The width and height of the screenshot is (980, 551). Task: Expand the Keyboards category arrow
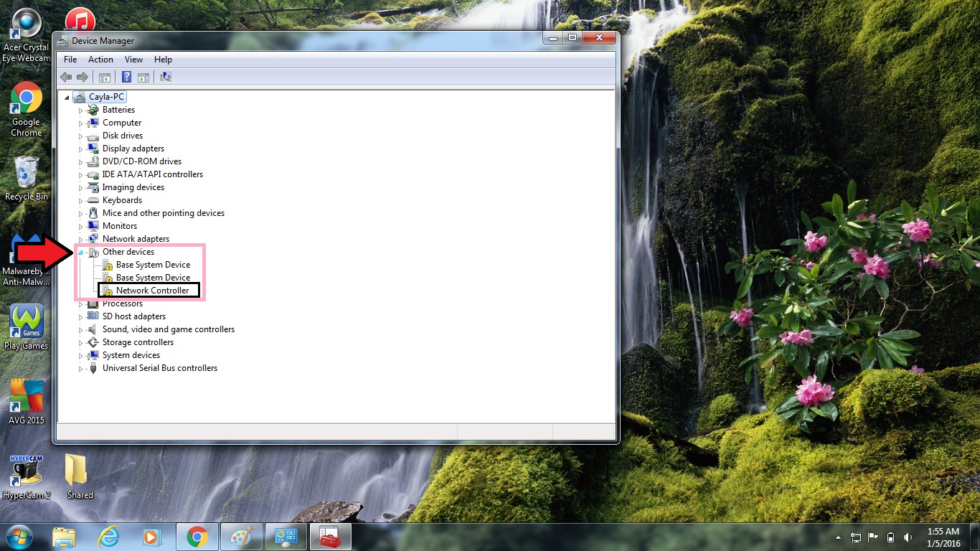81,201
